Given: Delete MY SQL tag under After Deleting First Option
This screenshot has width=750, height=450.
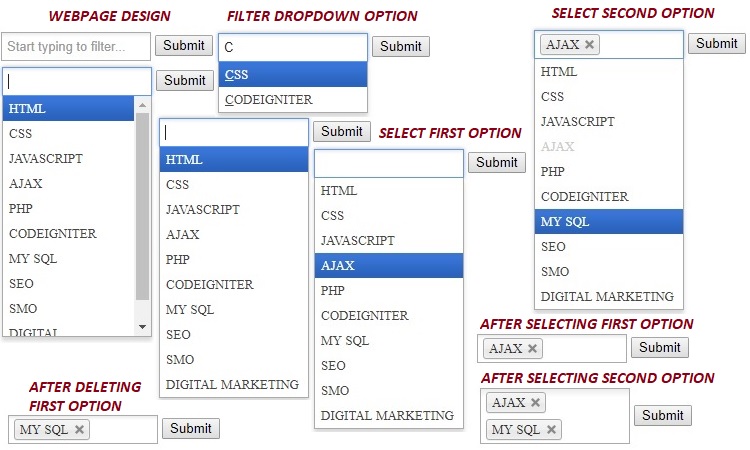Looking at the screenshot, I should click(x=80, y=430).
